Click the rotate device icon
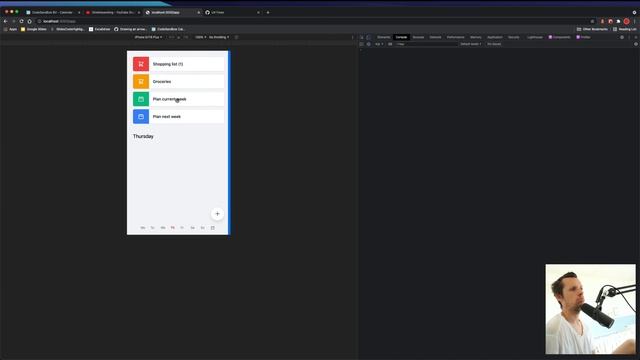The height and width of the screenshot is (360, 640). point(236,37)
